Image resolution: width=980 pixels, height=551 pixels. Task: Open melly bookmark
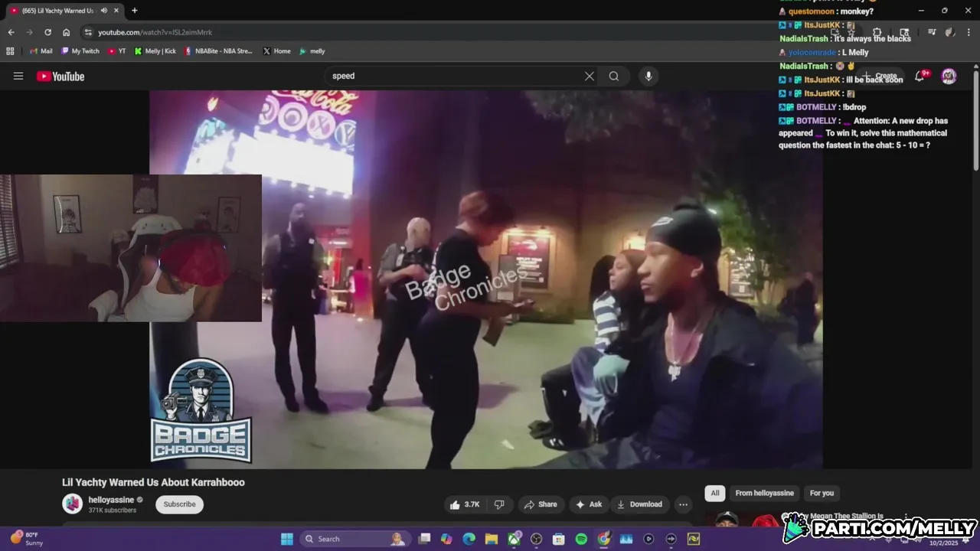point(312,51)
